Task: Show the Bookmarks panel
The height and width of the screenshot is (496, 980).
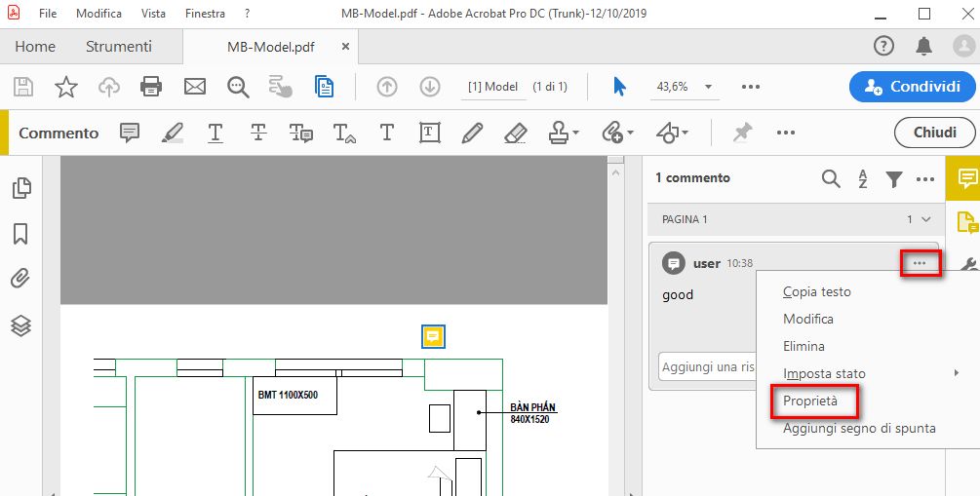Action: tap(20, 234)
